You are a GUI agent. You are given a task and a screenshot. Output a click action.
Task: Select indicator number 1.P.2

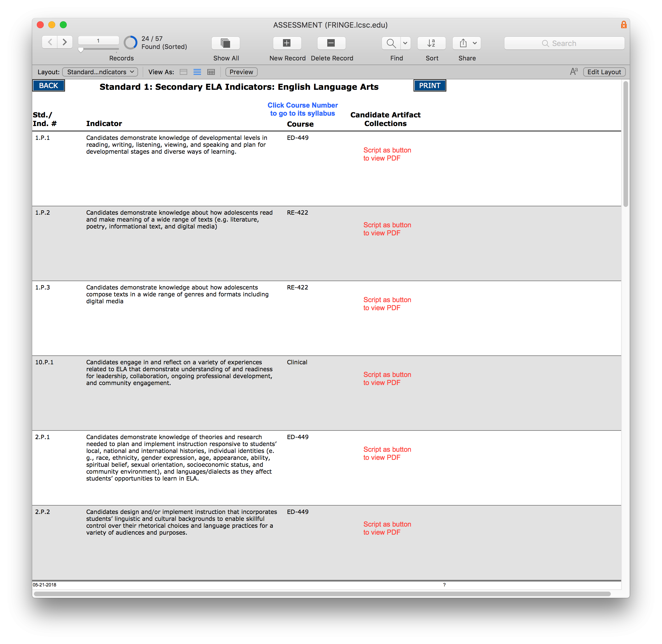coord(42,212)
